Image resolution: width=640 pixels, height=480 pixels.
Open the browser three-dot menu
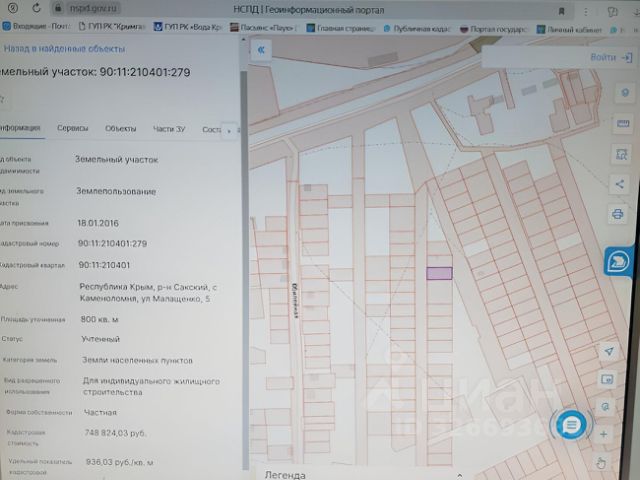pos(586,12)
